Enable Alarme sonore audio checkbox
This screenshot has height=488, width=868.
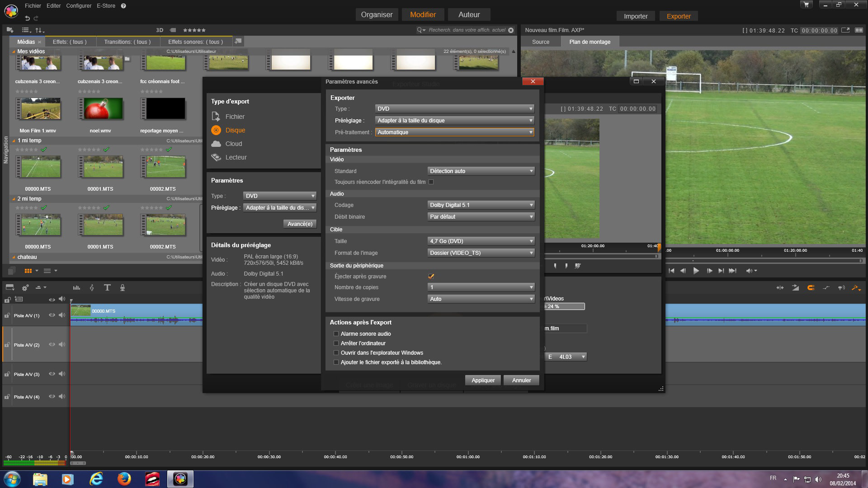pyautogui.click(x=336, y=334)
